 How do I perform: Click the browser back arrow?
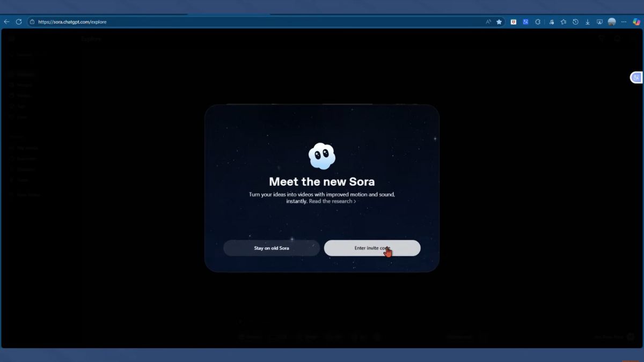point(6,22)
